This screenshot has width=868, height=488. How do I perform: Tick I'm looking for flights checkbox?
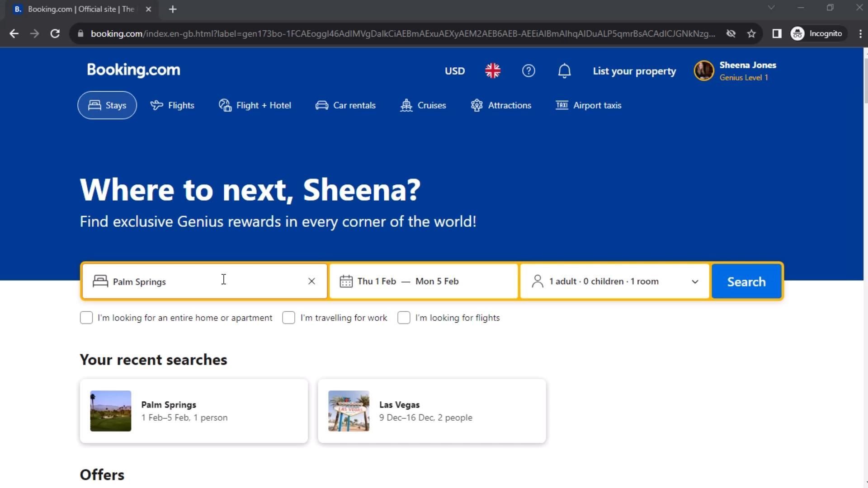404,318
